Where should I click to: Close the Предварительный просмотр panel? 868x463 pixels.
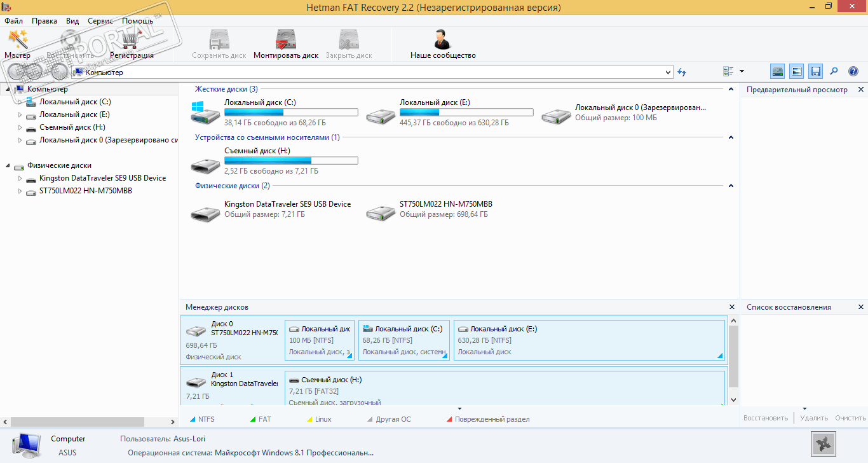pos(861,90)
